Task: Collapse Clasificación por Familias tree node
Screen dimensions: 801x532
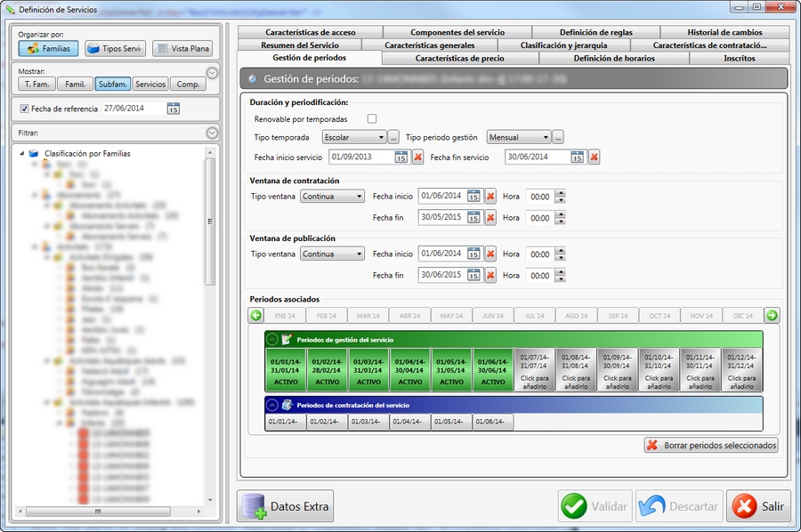Action: 22,153
